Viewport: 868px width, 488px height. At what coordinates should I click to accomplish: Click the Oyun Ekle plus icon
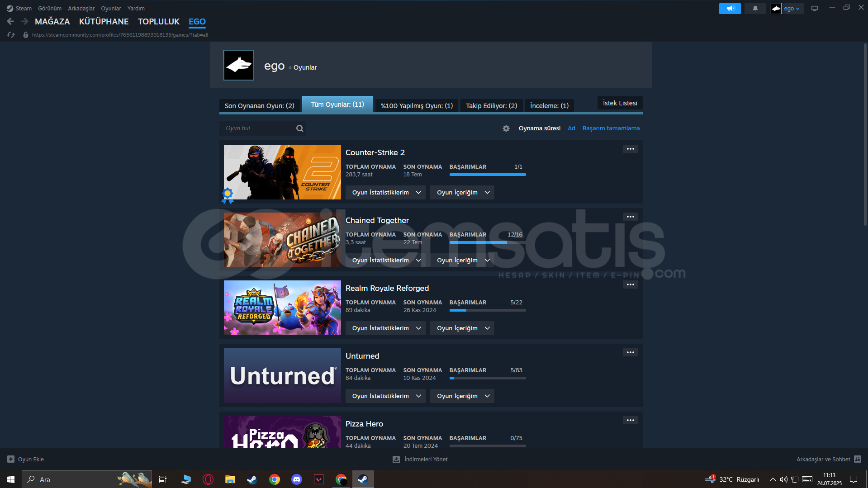click(11, 459)
